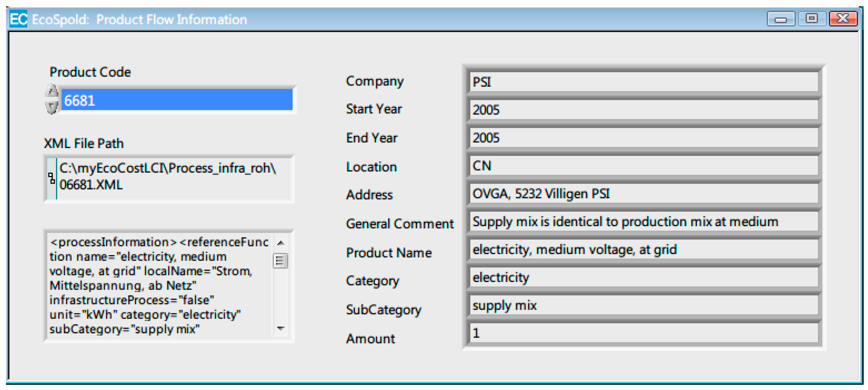Click the XML text box scroll up arrow
Viewport: 868px width, 390px height.
281,242
